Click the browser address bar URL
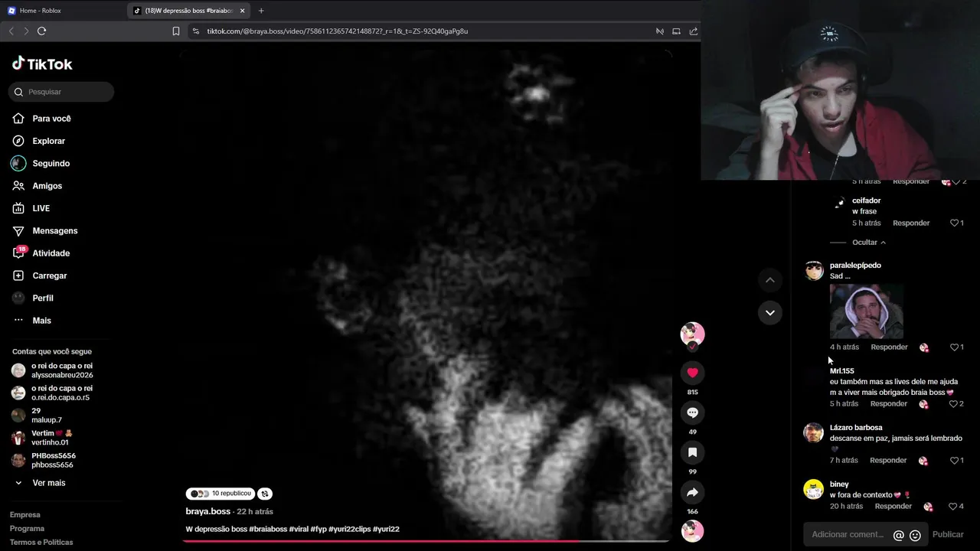This screenshot has height=551, width=980. point(337,31)
